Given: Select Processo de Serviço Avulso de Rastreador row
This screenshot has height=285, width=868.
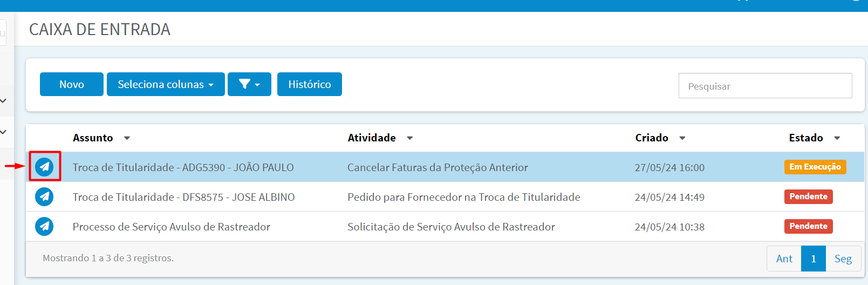Looking at the screenshot, I should (x=445, y=226).
